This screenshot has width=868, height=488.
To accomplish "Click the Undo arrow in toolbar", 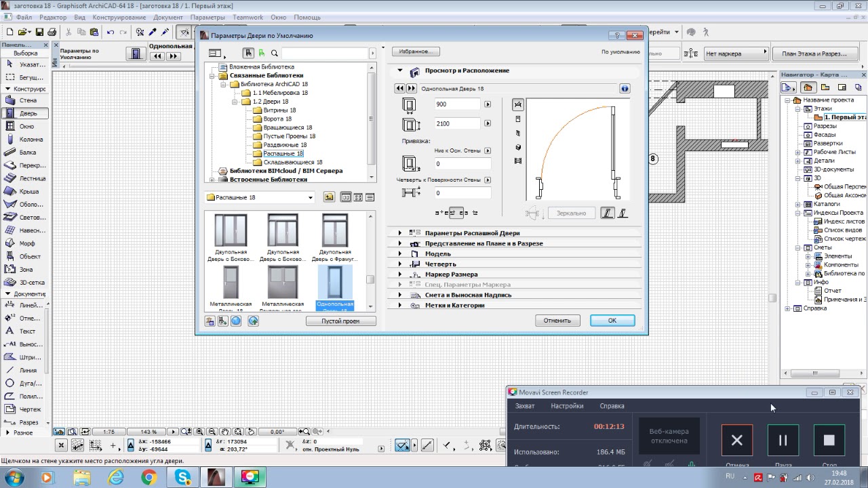I will point(110,32).
